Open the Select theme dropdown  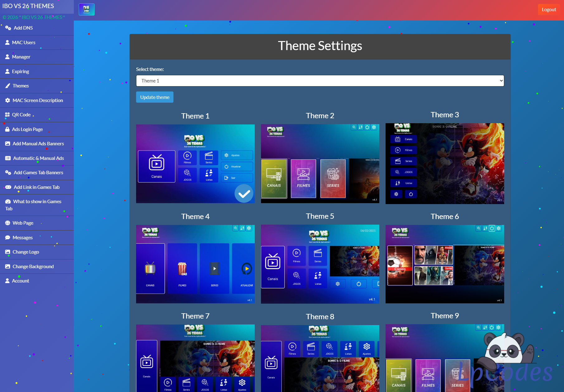(320, 81)
